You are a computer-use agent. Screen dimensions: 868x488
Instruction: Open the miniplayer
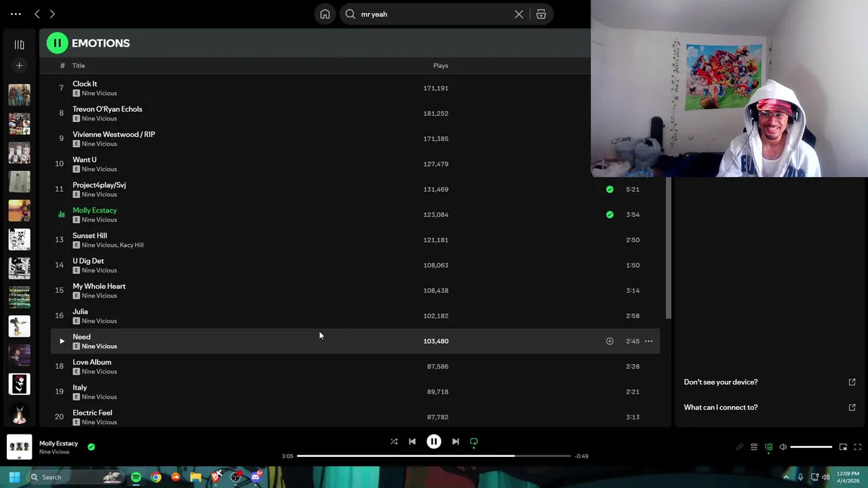click(x=843, y=447)
